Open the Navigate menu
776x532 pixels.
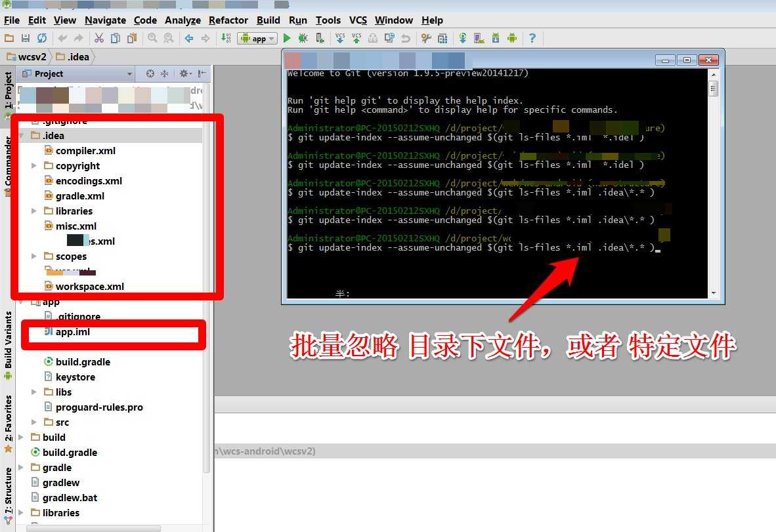pos(105,20)
